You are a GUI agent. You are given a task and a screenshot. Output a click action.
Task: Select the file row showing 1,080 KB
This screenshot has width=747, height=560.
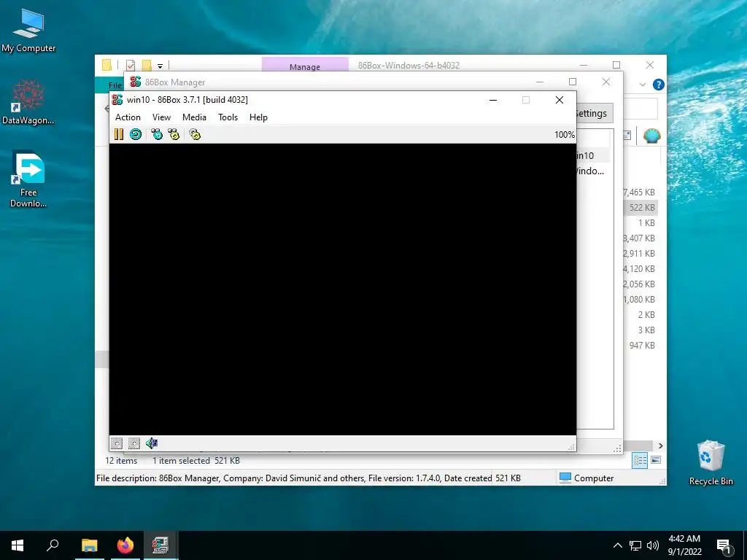pyautogui.click(x=639, y=299)
